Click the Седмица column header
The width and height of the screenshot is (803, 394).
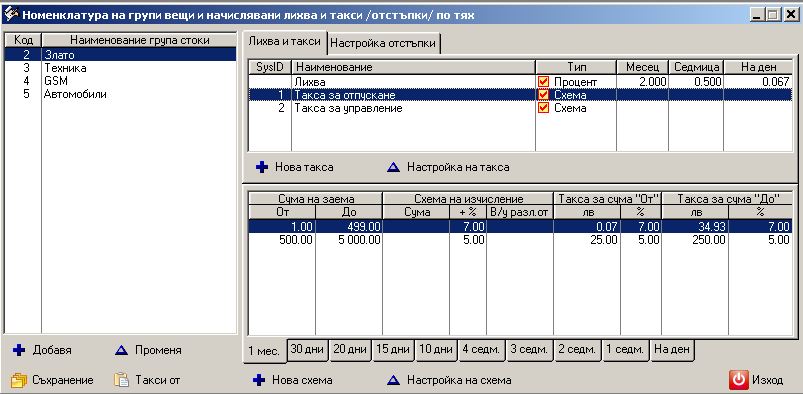tap(696, 67)
